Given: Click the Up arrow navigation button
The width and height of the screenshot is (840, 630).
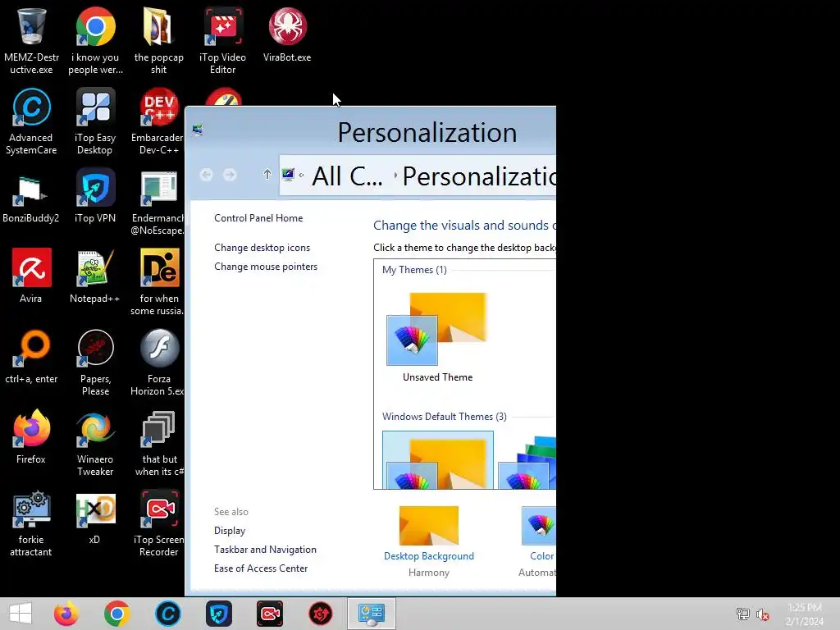Looking at the screenshot, I should pos(267,174).
